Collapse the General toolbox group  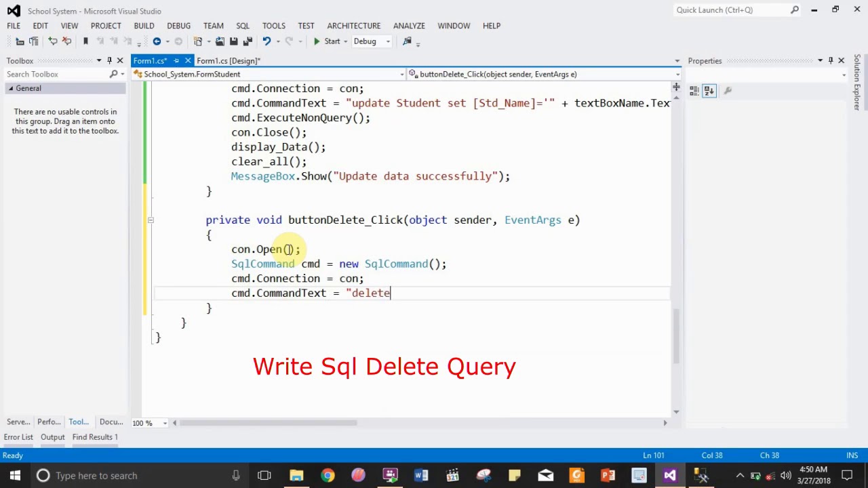10,89
